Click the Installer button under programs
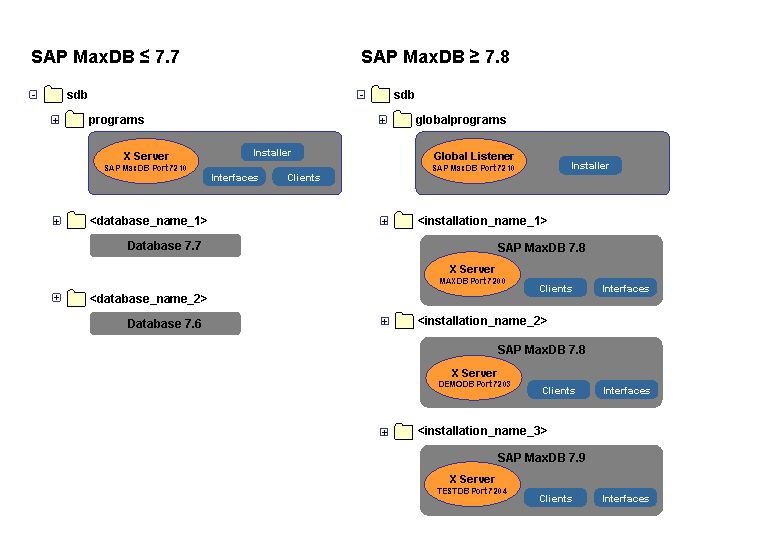The width and height of the screenshot is (780, 540). pyautogui.click(x=272, y=153)
